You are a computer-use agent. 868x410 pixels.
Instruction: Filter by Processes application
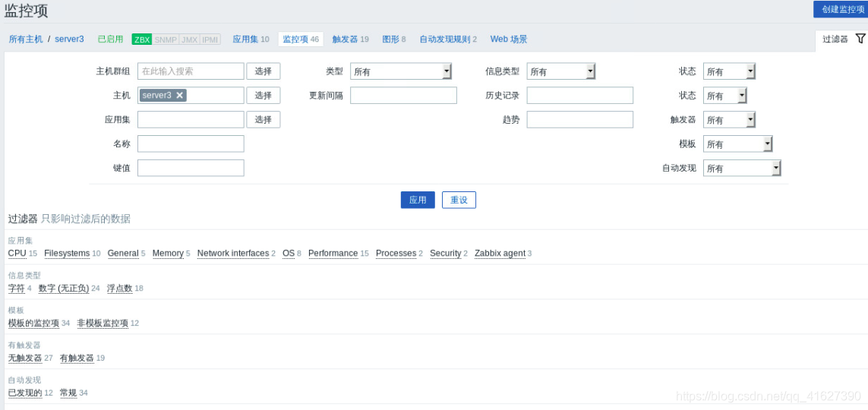pos(396,254)
